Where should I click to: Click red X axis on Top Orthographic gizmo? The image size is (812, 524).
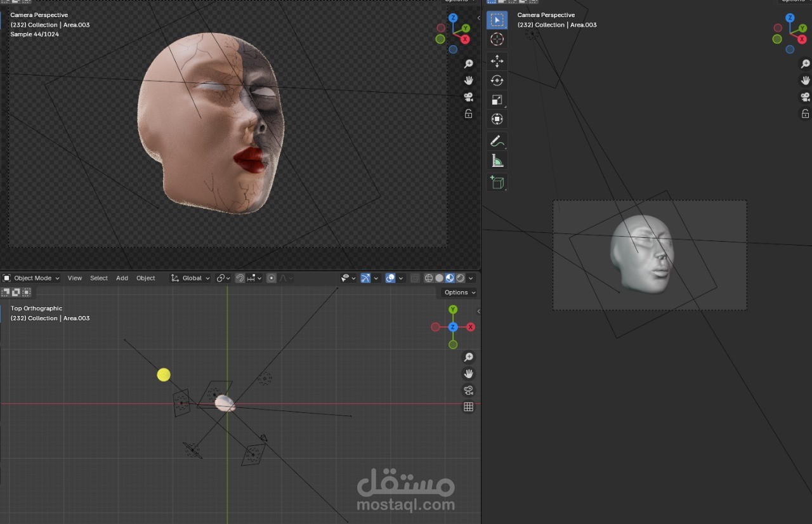(471, 327)
